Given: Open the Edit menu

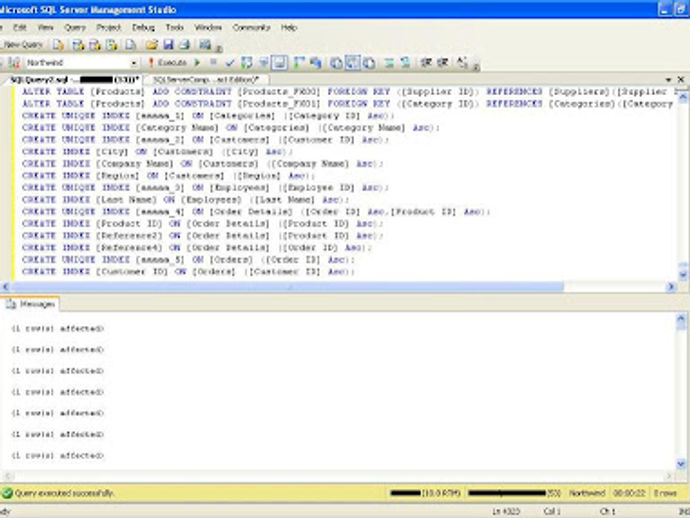Looking at the screenshot, I should click(x=19, y=27).
